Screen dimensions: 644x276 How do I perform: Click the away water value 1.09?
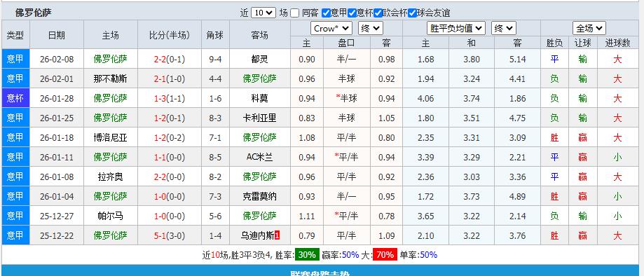click(x=386, y=236)
